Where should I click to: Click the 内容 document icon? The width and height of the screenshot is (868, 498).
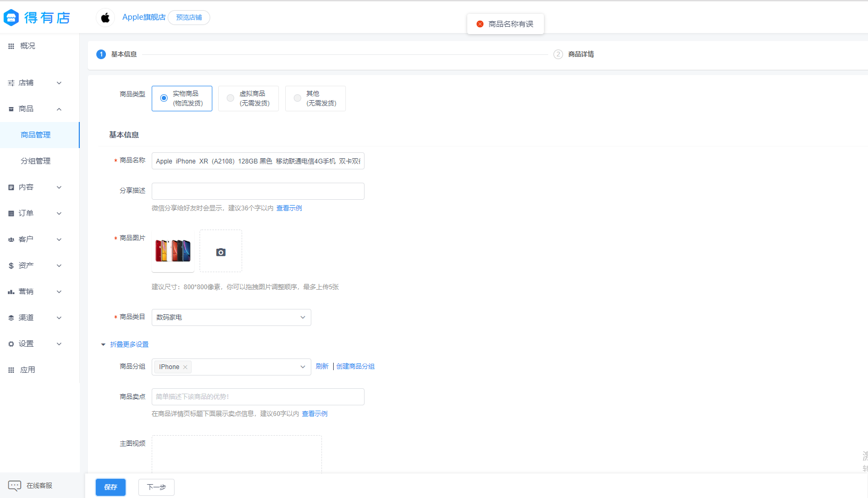point(11,187)
